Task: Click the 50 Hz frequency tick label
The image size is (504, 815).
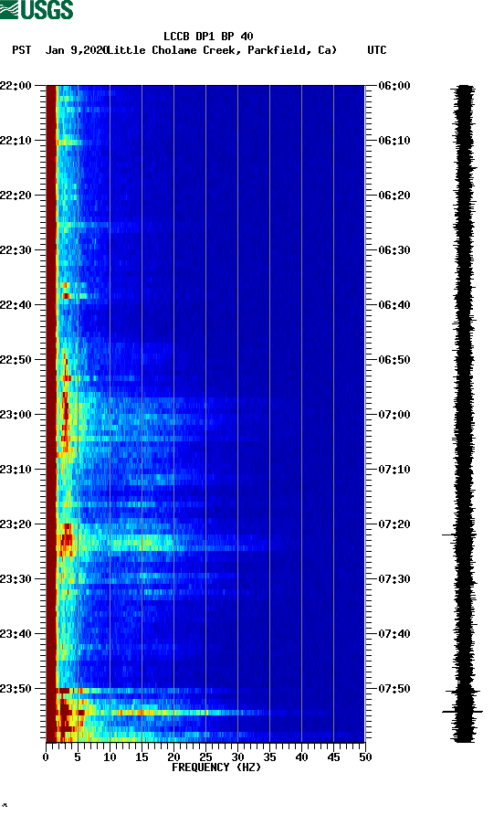Action: tap(365, 757)
